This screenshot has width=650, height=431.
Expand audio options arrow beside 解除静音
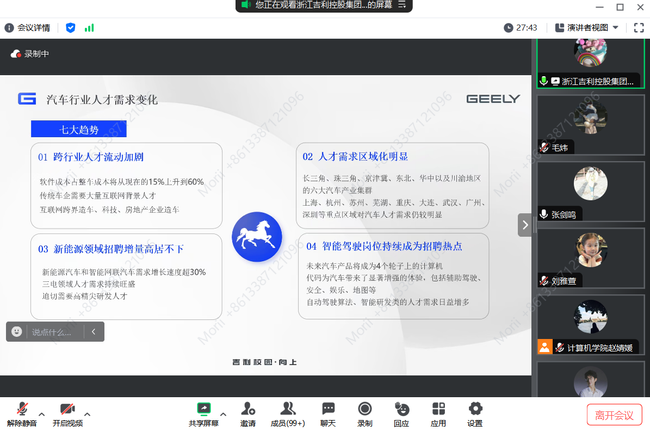click(x=43, y=410)
